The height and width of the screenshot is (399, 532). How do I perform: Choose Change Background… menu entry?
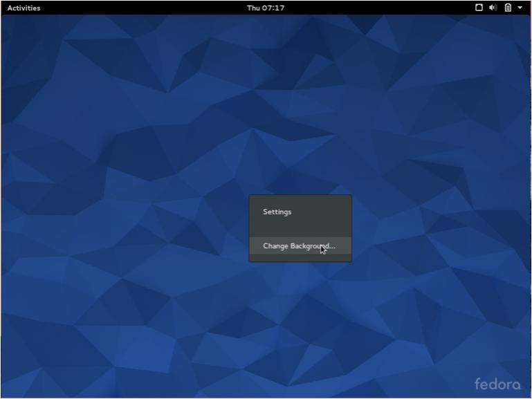299,246
